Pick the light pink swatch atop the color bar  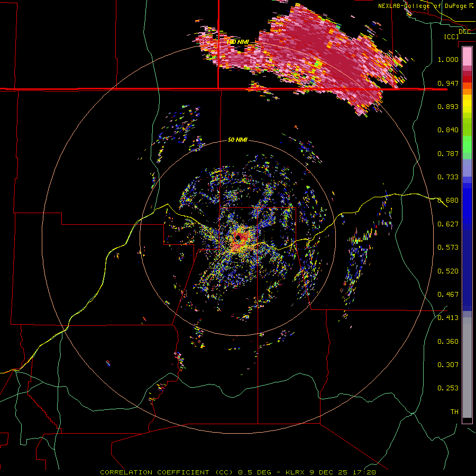467,56
